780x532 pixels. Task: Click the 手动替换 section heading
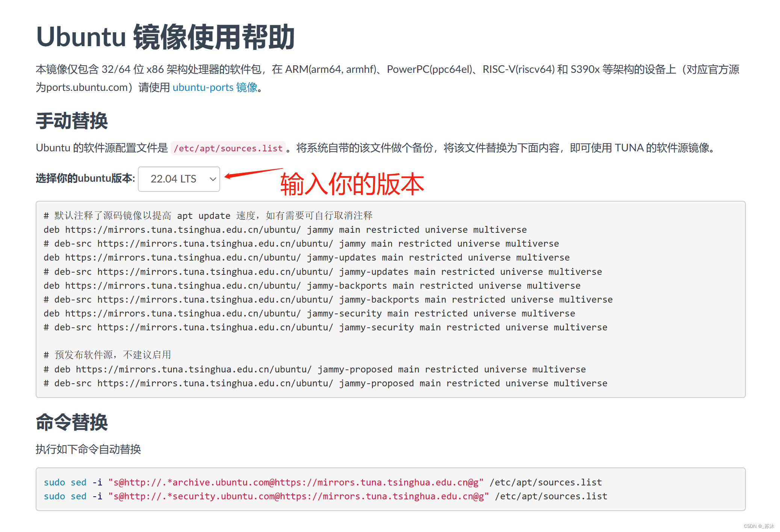tap(72, 121)
